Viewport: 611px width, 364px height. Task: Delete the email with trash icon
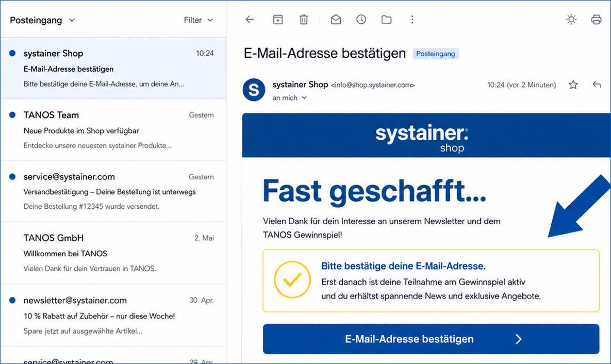304,20
